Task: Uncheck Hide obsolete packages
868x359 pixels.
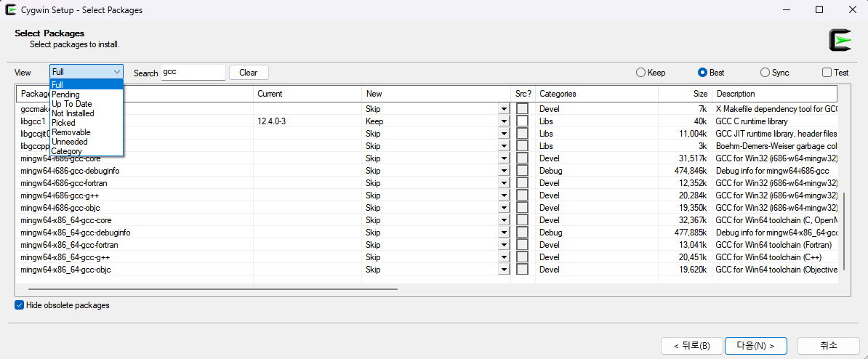Action: coord(20,305)
